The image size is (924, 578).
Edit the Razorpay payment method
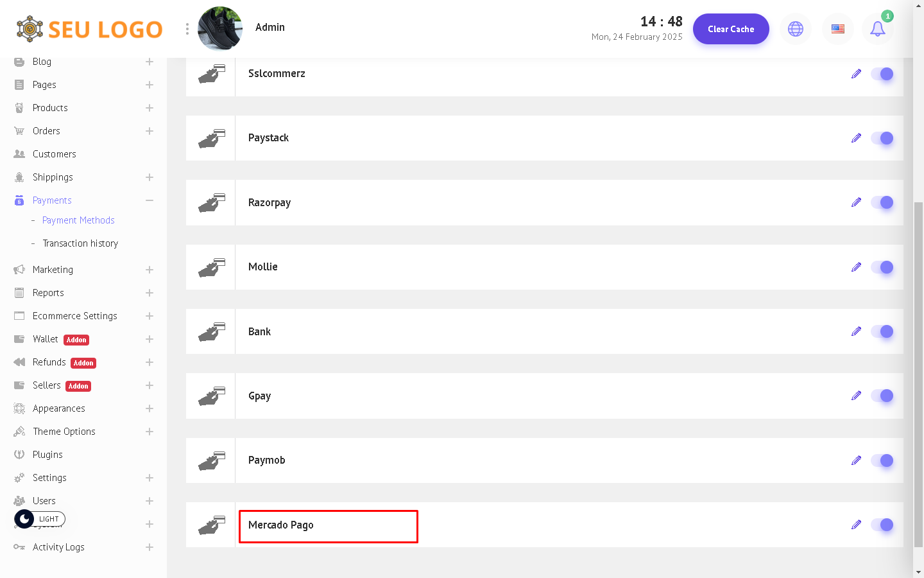[856, 202]
